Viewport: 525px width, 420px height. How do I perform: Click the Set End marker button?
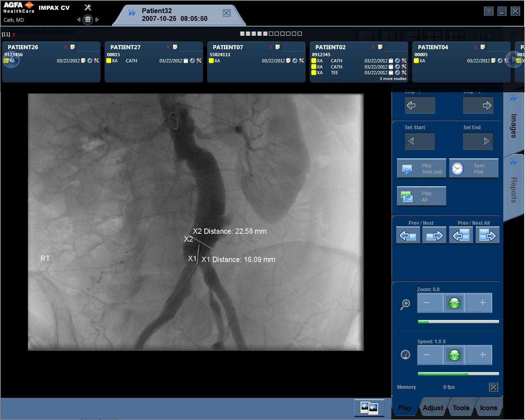point(478,142)
